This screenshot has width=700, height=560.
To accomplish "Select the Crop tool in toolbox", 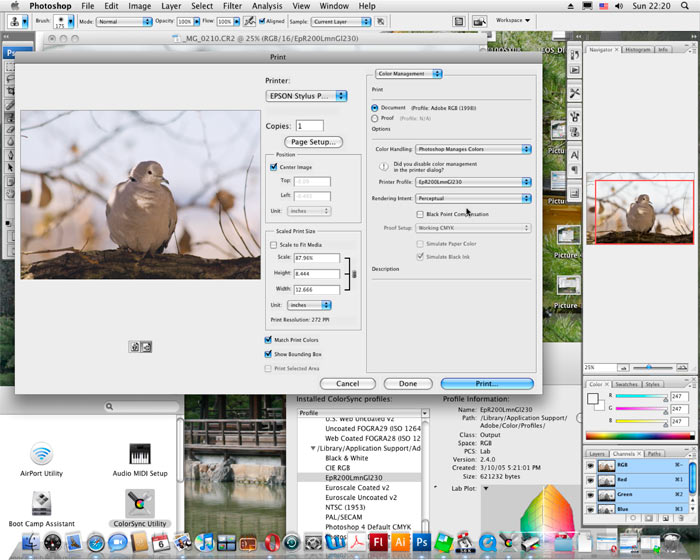I will click(x=9, y=91).
